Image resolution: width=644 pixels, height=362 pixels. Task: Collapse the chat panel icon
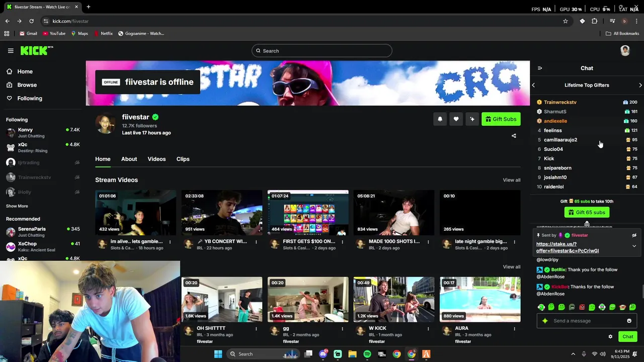click(540, 68)
